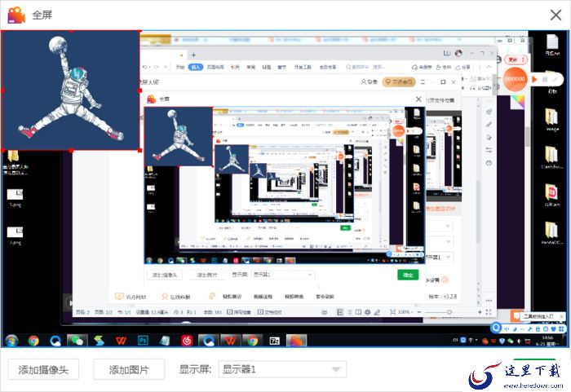Select the ClashFor folder on previewed desktop
Viewport: 571px width, 392px height.
point(551,157)
